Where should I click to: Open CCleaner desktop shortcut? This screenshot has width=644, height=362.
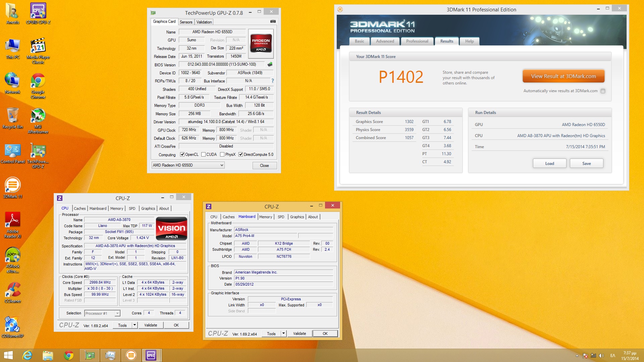pyautogui.click(x=13, y=292)
